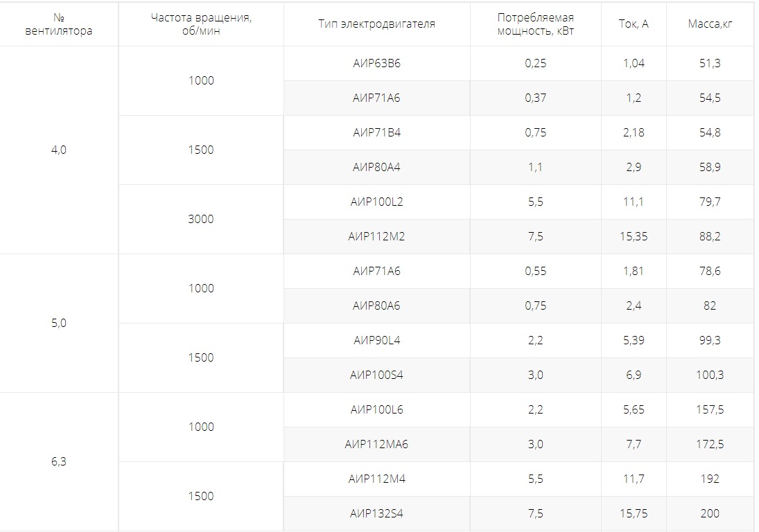Screen dimensions: 759x532
Task: Click the mass value 172,5
Action: click(710, 445)
